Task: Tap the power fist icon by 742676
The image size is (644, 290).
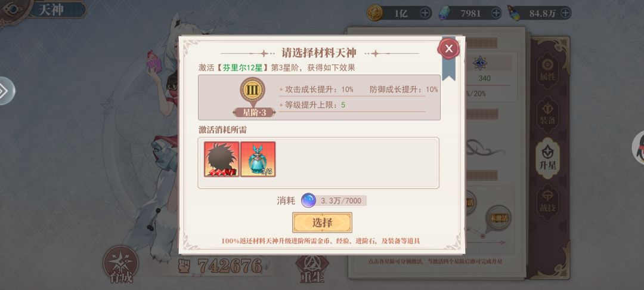Action: click(184, 266)
